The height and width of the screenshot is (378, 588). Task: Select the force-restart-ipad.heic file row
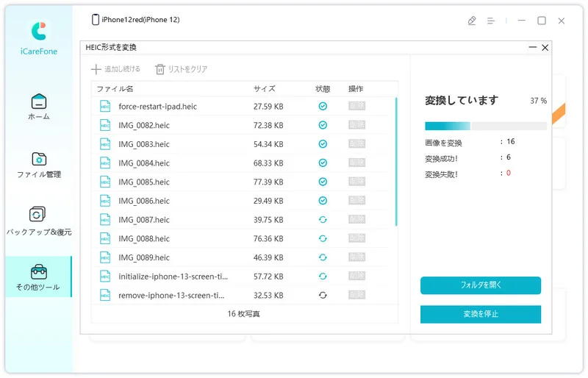pyautogui.click(x=184, y=107)
